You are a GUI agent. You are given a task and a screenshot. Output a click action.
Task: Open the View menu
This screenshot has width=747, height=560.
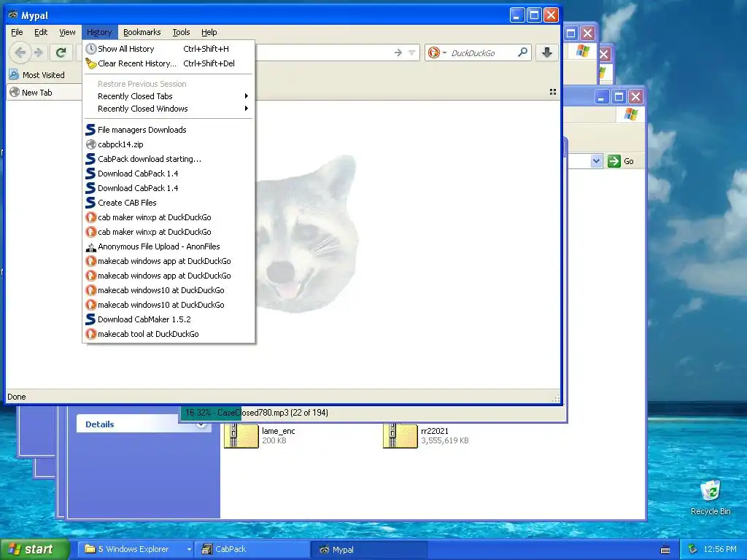coord(67,32)
